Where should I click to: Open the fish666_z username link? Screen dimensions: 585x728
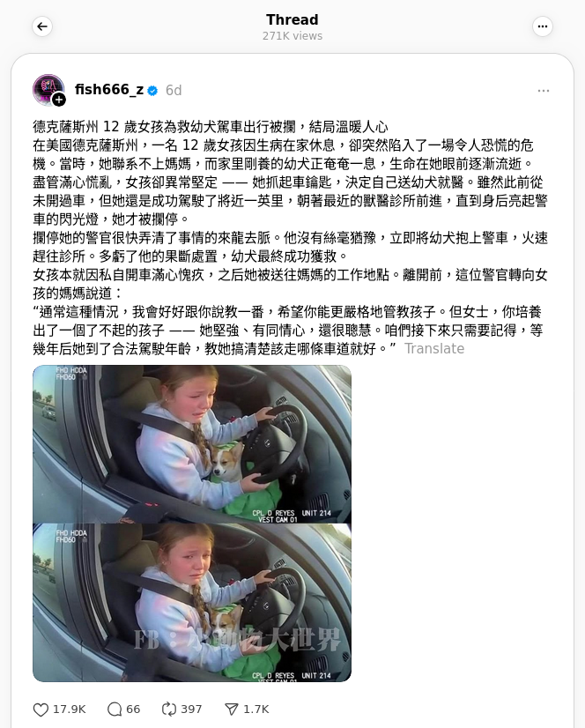[109, 90]
